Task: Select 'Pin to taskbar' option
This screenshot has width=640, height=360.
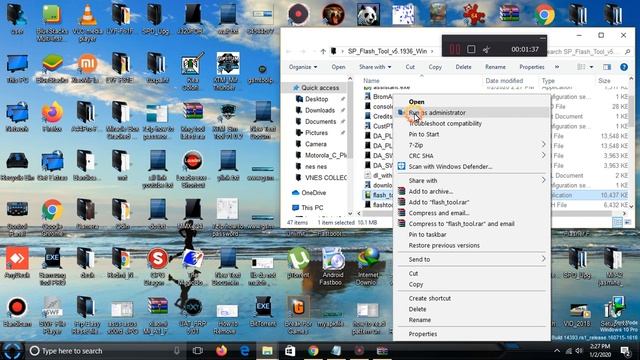Action: point(427,235)
